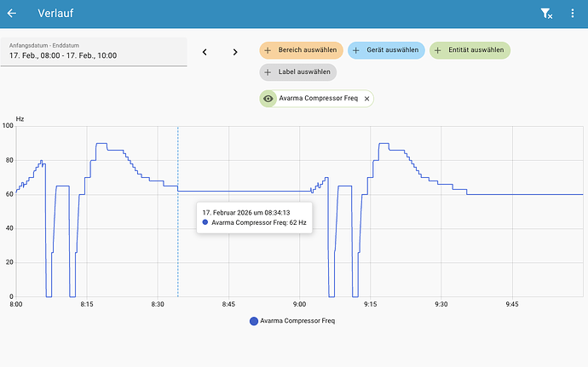The image size is (588, 367).
Task: Remove the Avarma Compressor Freq chip
Action: click(366, 99)
